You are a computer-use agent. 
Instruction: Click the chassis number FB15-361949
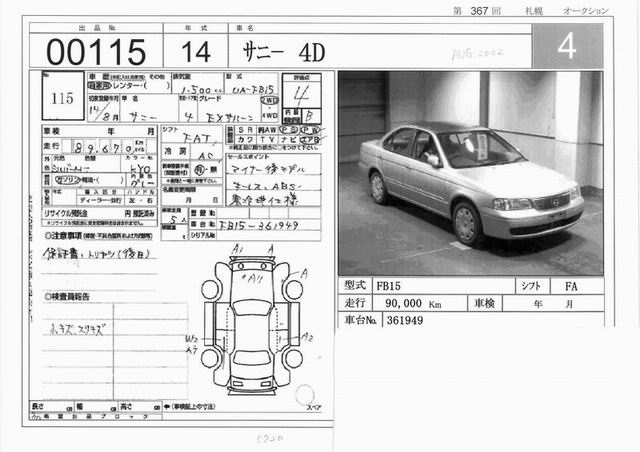(259, 225)
